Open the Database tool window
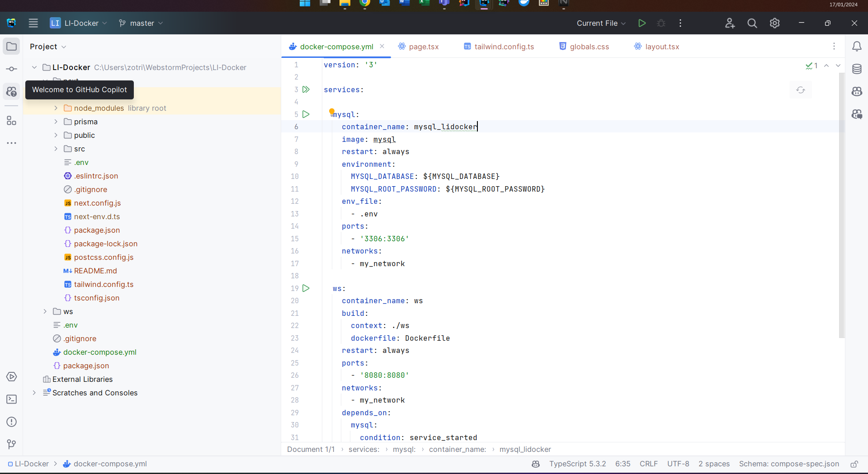Screen dimensions: 868x474 pos(857,69)
